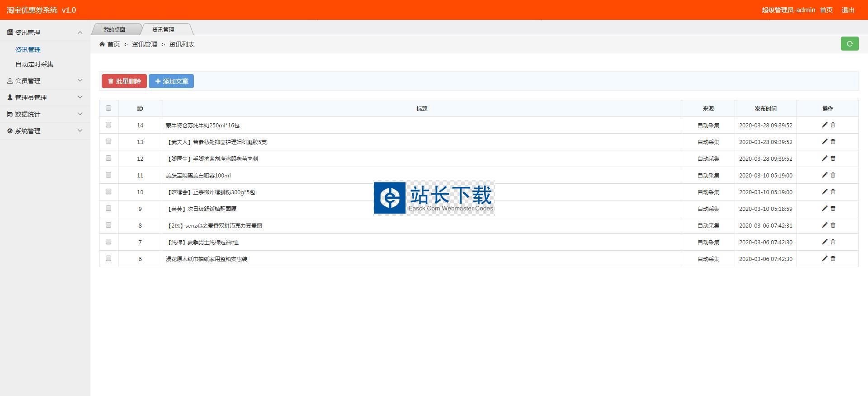
Task: Edit the article with ID 11
Action: point(824,175)
